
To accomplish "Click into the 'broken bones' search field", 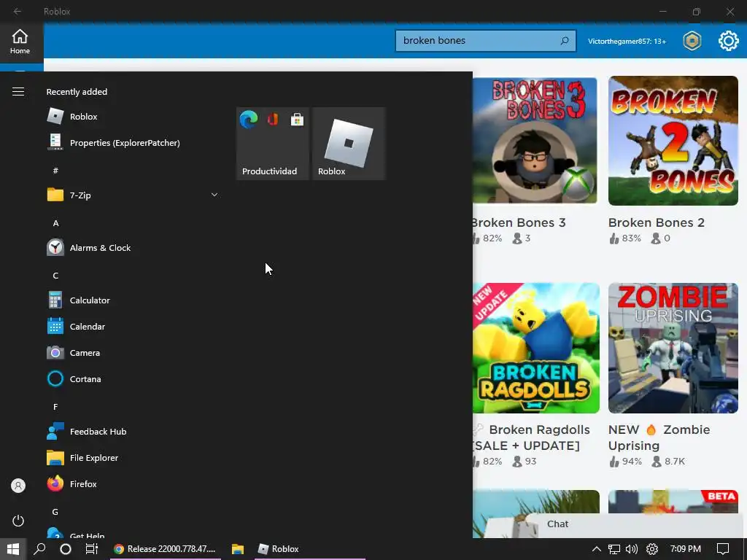I will coord(485,41).
